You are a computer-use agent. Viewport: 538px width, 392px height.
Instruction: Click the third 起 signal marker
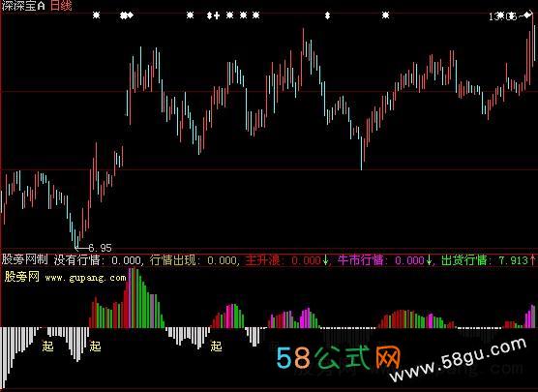(x=216, y=346)
